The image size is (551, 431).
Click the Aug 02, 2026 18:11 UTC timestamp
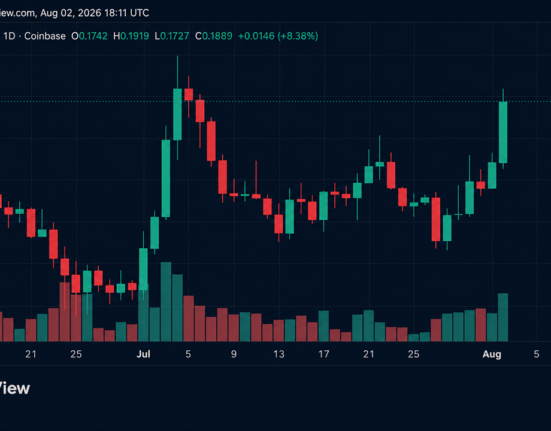pos(95,13)
